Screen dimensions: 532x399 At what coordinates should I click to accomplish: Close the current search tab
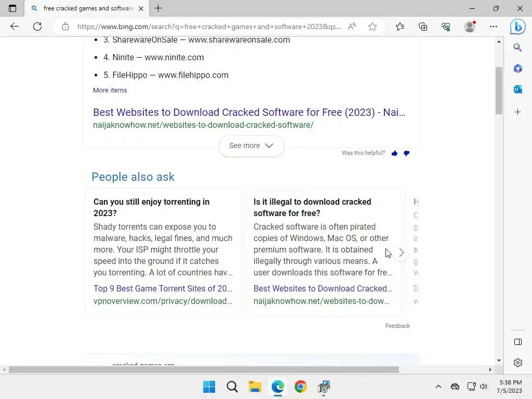click(141, 8)
